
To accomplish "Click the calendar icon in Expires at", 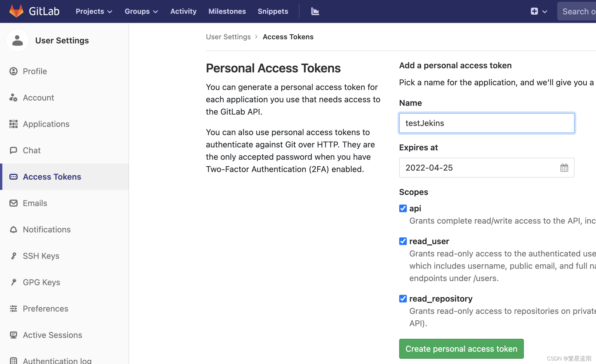I will coord(564,168).
